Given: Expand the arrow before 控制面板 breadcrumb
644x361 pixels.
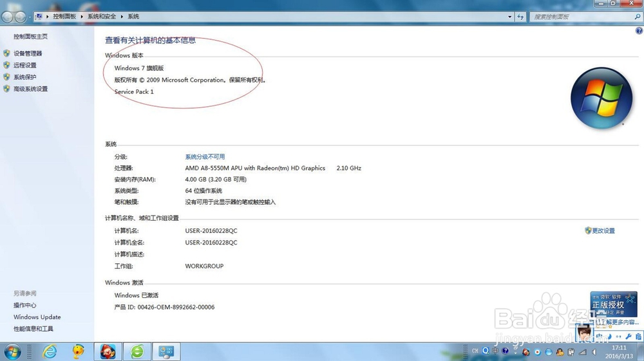Looking at the screenshot, I should (x=47, y=17).
